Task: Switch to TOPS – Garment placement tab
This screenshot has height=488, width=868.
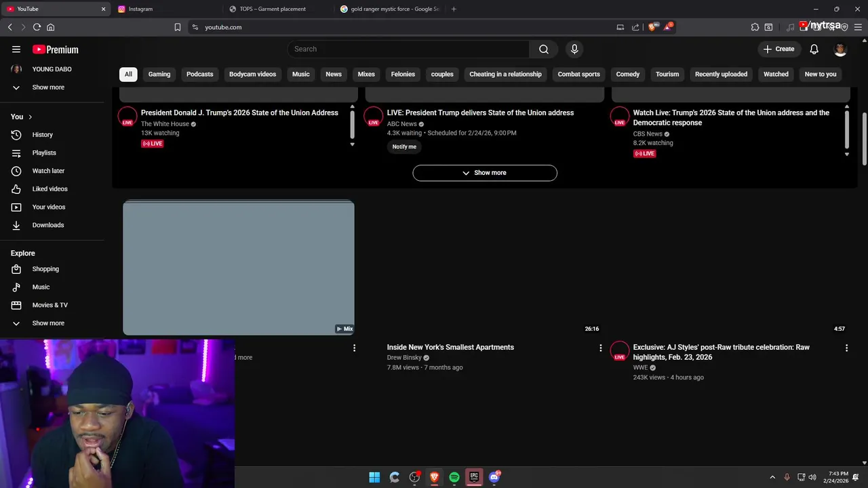Action: (x=278, y=9)
